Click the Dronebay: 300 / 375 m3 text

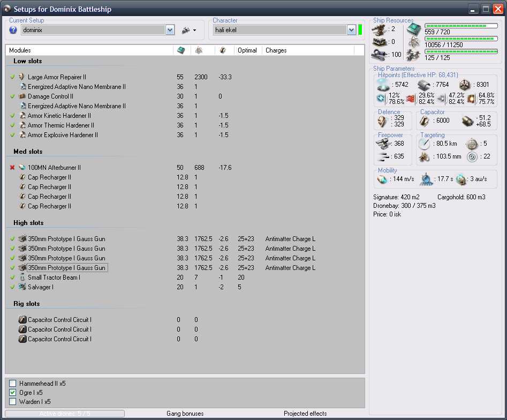(x=404, y=206)
